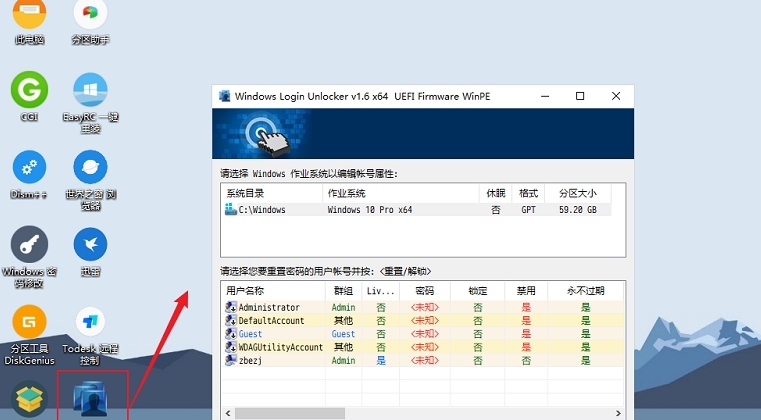
Task: Click the 禁用 column header
Action: click(526, 290)
